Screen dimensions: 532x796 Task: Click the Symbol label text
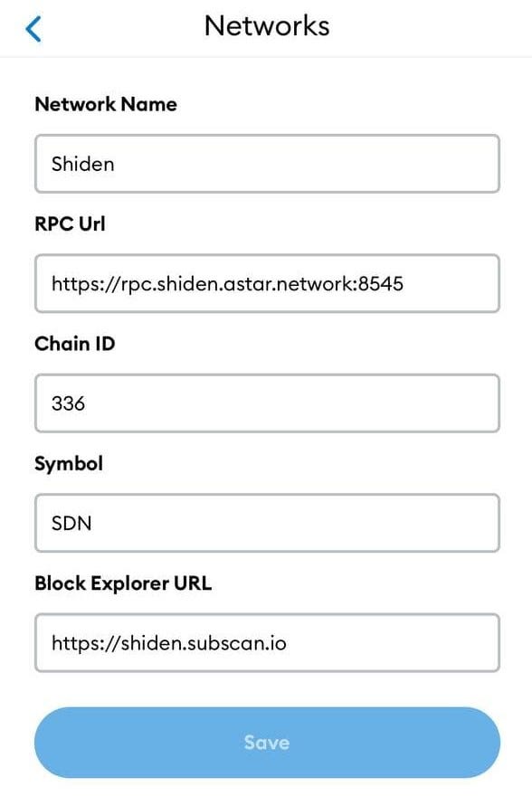[x=69, y=464]
